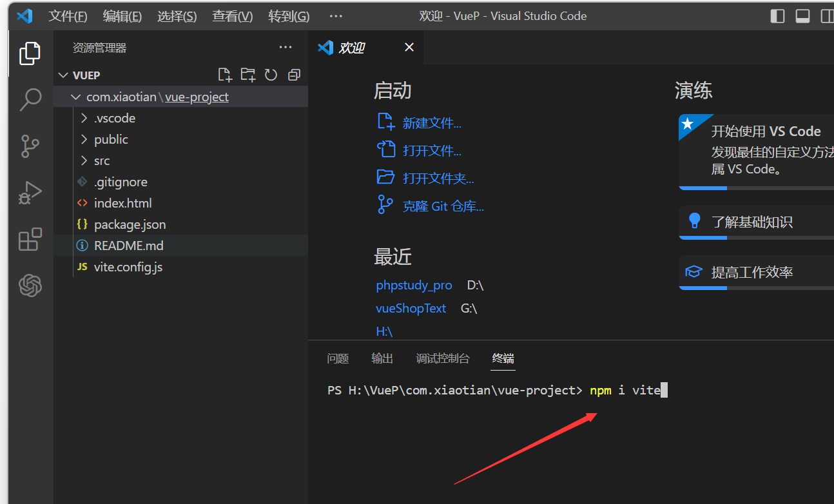
Task: Click the 资源管理器 sidebar title
Action: click(99, 48)
